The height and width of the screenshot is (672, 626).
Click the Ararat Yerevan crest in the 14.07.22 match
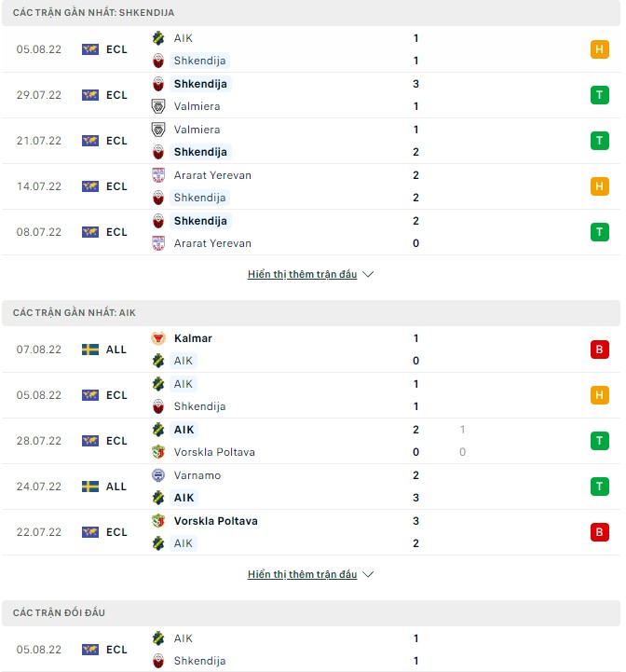pos(158,175)
